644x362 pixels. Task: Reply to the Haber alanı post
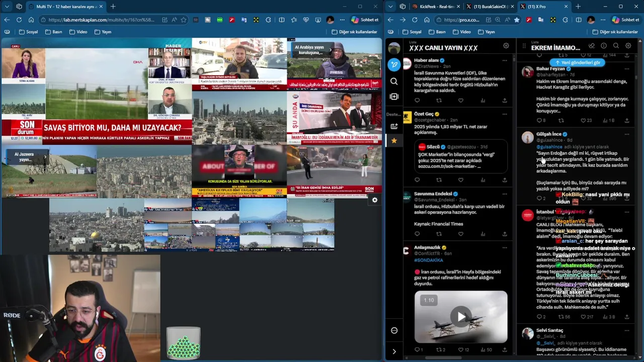(417, 101)
